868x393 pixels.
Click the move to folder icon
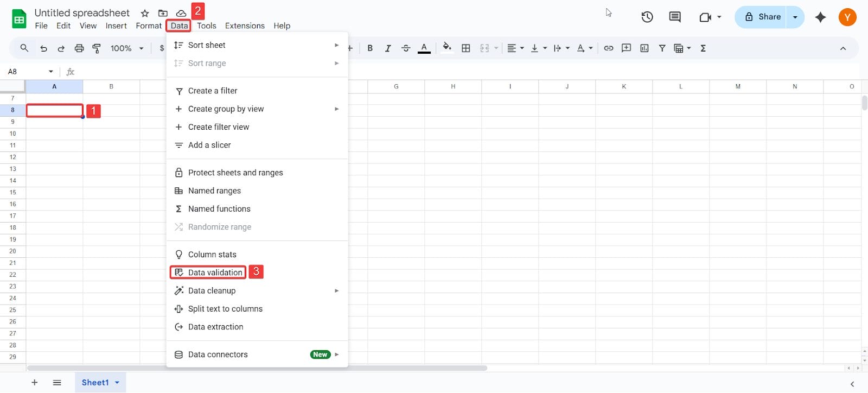(x=163, y=13)
